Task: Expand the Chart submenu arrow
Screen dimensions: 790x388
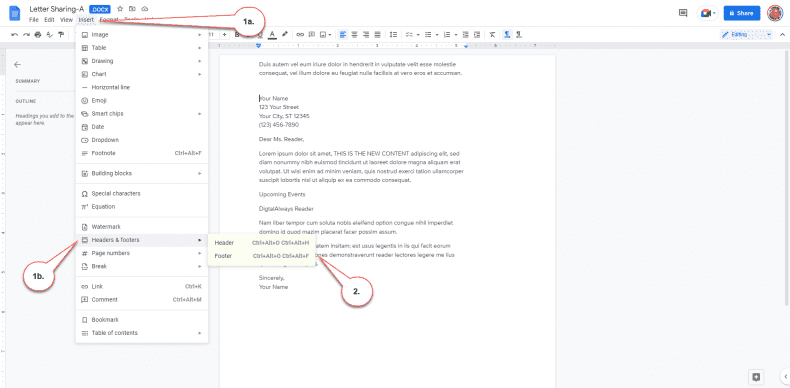Action: point(200,74)
